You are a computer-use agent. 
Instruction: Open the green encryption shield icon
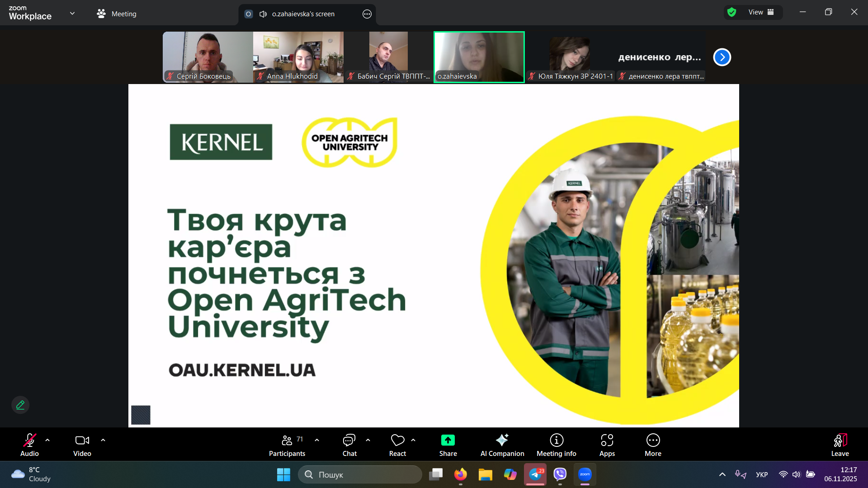click(731, 12)
